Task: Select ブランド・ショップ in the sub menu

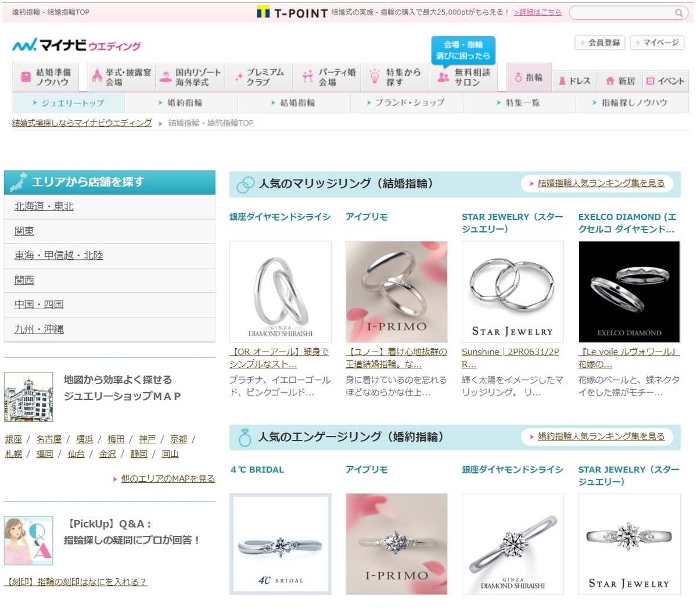Action: click(x=406, y=103)
